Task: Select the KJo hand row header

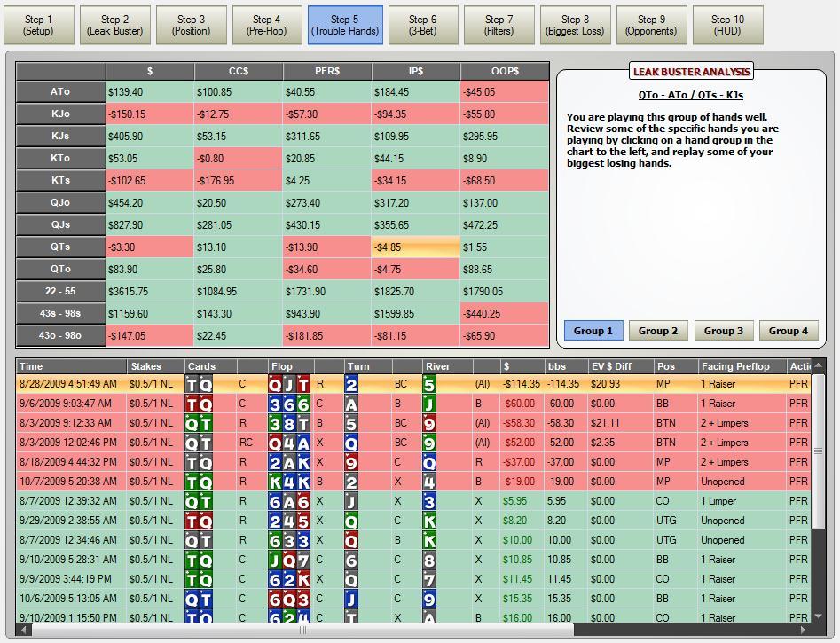Action: click(x=60, y=114)
